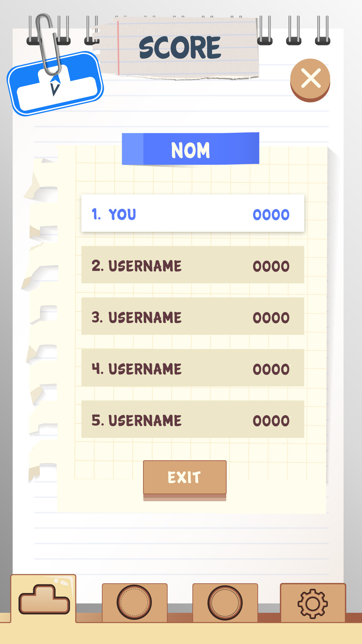Select the solid circle bottom tab
362x644 pixels.
(225, 602)
